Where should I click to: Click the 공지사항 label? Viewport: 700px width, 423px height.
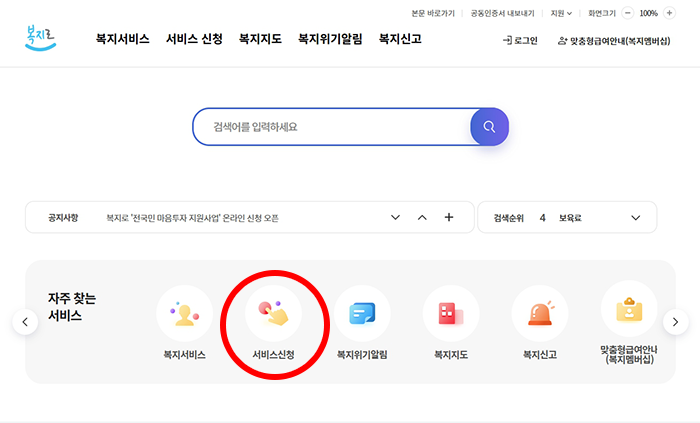coord(63,218)
